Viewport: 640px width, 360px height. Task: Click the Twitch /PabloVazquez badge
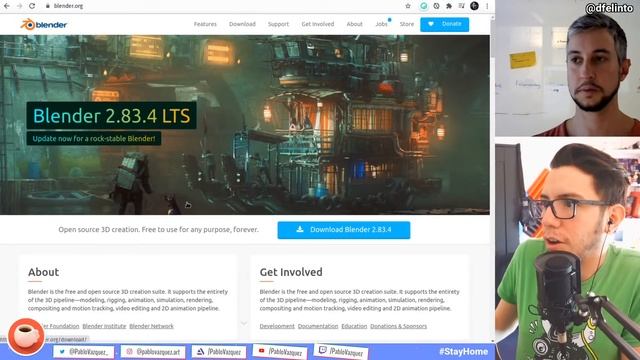[341, 351]
